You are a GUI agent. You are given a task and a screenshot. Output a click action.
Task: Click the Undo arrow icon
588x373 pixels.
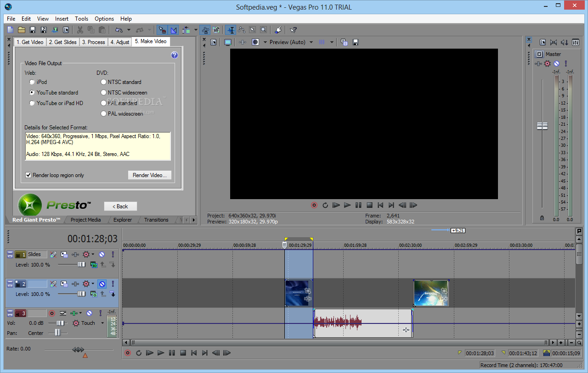point(119,30)
